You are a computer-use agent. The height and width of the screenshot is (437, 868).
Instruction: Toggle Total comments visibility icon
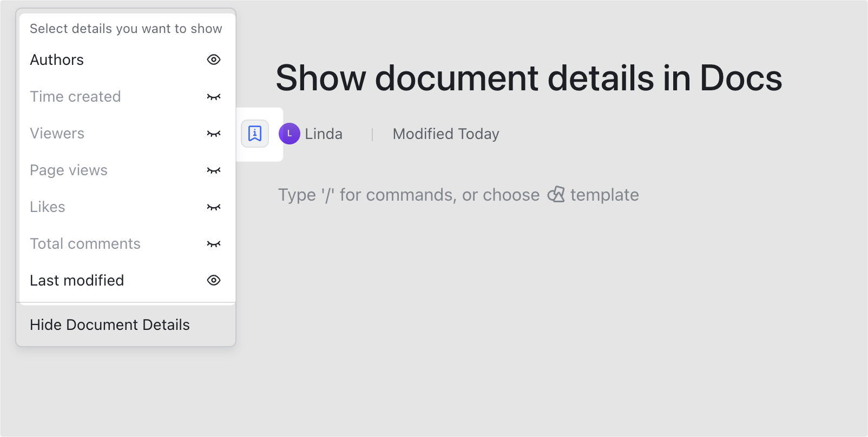pyautogui.click(x=214, y=244)
